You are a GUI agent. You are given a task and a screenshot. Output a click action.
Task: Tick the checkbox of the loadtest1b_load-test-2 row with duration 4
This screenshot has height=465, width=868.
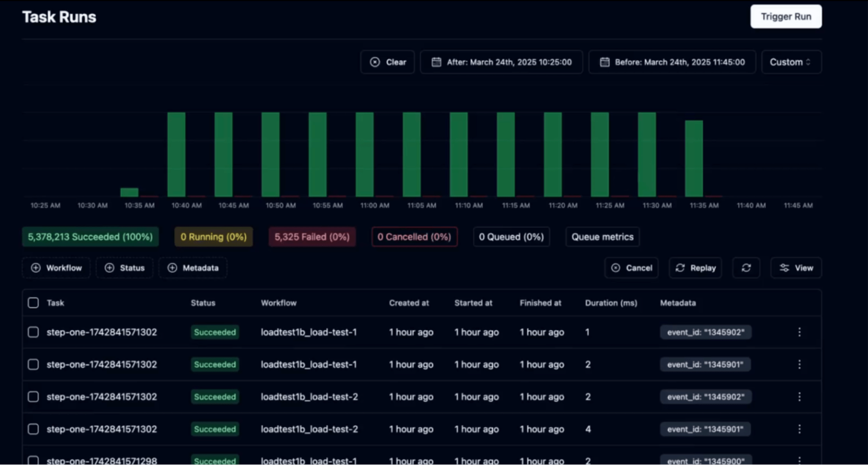pos(33,429)
